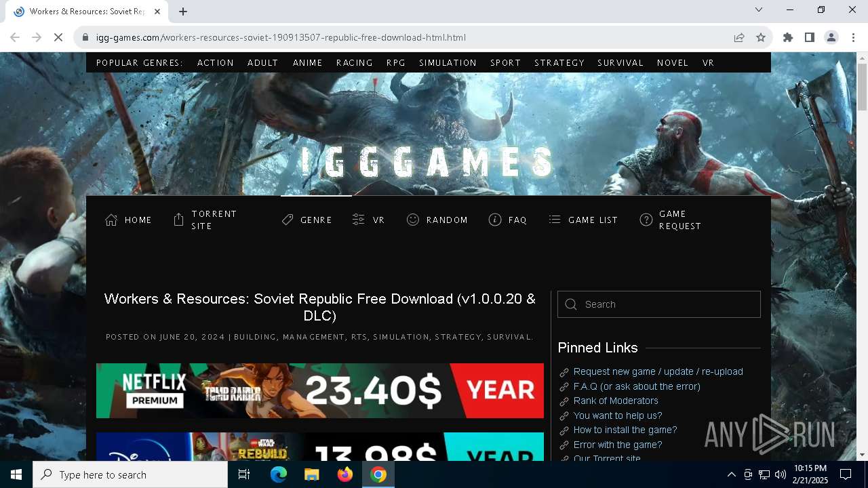Click the magnifier icon in Search box
868x488 pixels.
571,304
